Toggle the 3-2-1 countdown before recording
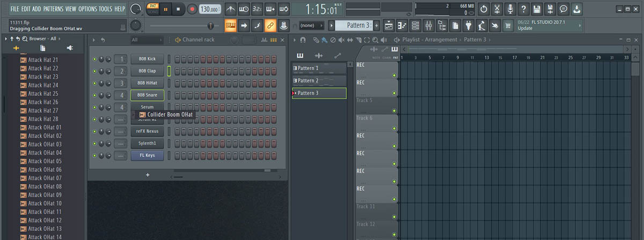Viewport: 644px width, 240px height. [x=258, y=9]
